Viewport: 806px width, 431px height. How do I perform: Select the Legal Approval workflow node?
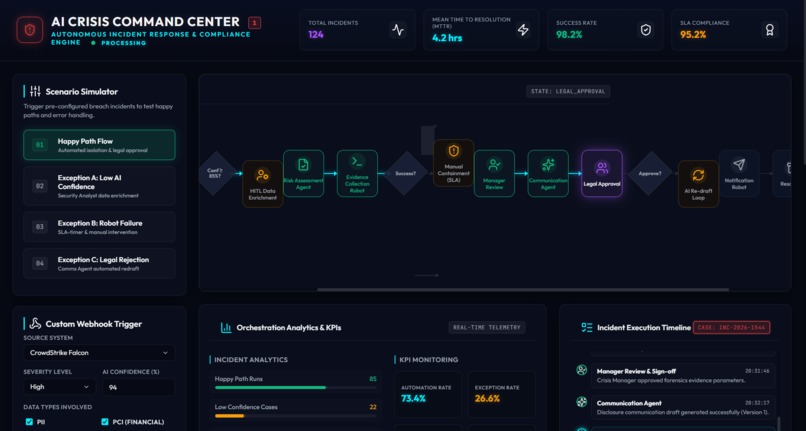point(602,173)
